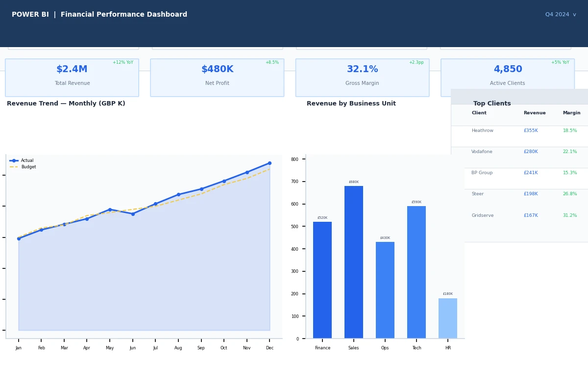Click the Finance axis label under bar chart
Viewport: 588px width, 368px height.
pyautogui.click(x=322, y=348)
